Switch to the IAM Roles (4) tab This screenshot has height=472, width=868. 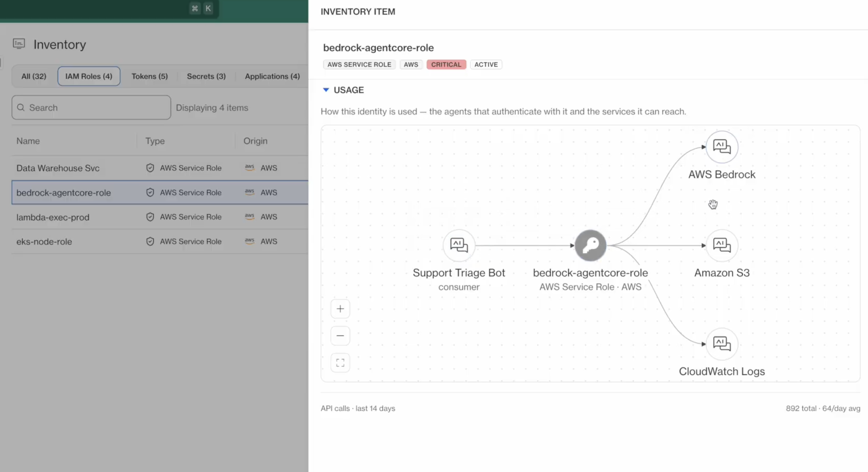click(89, 76)
